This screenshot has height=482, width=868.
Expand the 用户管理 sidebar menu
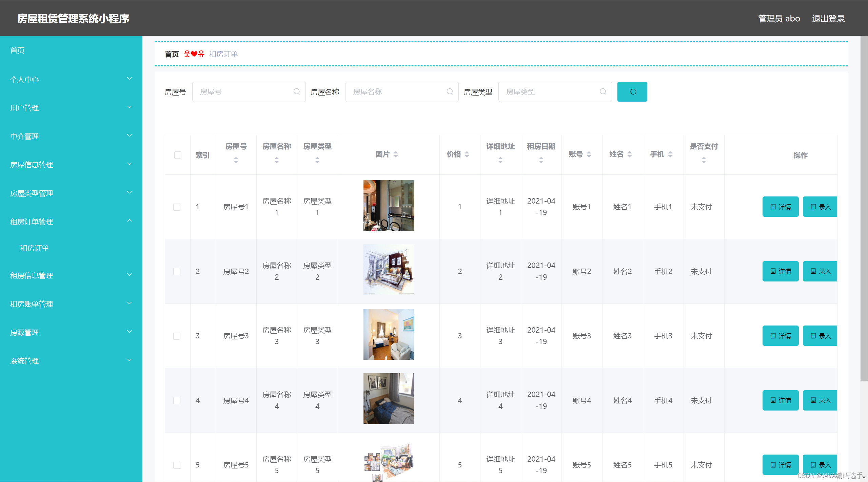[x=71, y=108]
